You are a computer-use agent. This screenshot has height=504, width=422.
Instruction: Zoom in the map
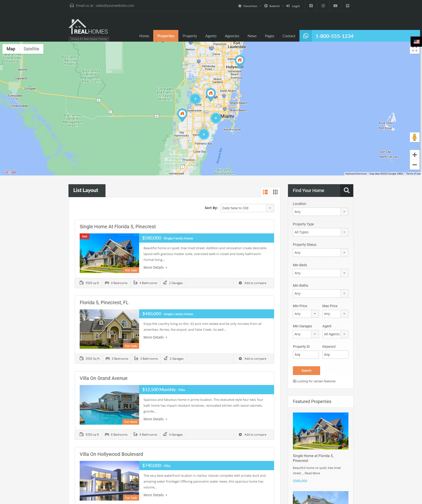pyautogui.click(x=414, y=155)
